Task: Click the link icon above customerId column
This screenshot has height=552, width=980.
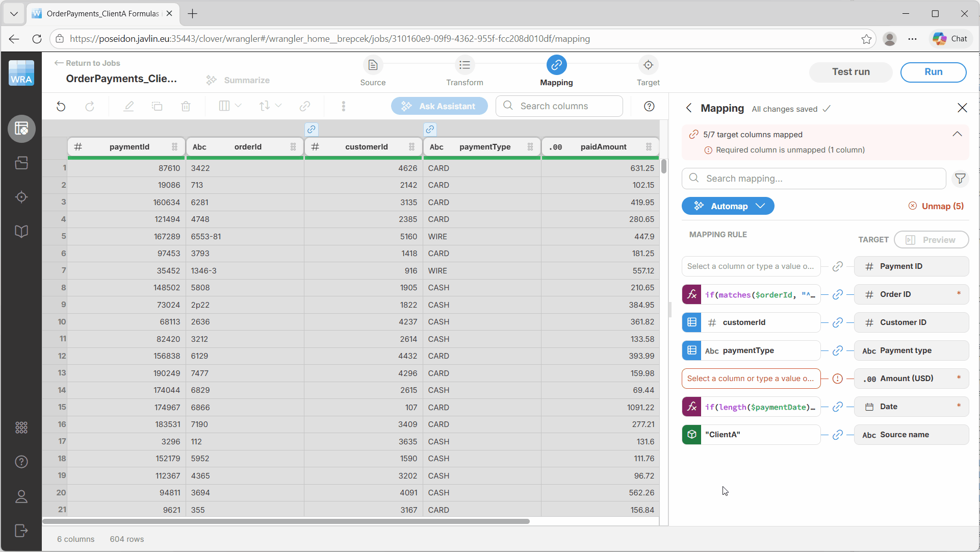Action: [x=312, y=129]
